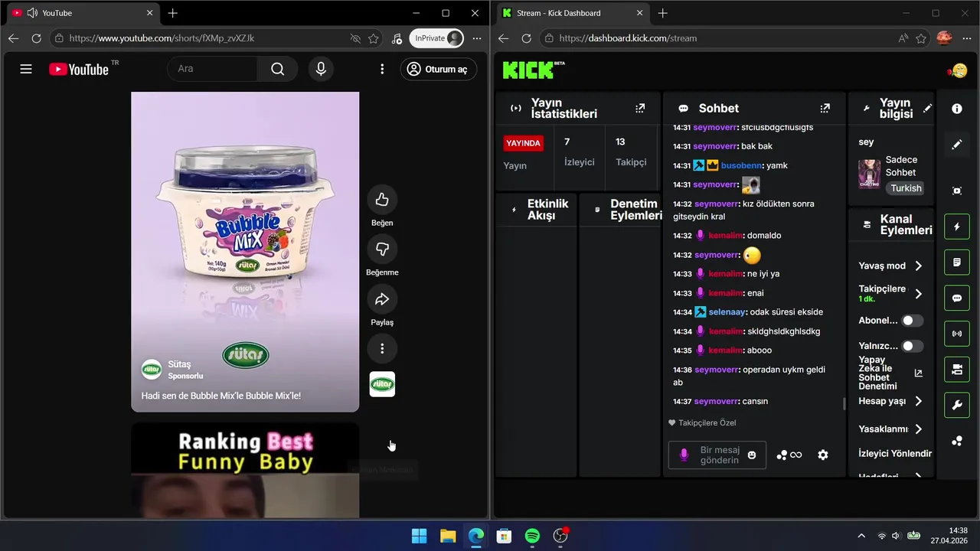Open the Windows Start menu
Image resolution: width=980 pixels, height=551 pixels.
420,536
